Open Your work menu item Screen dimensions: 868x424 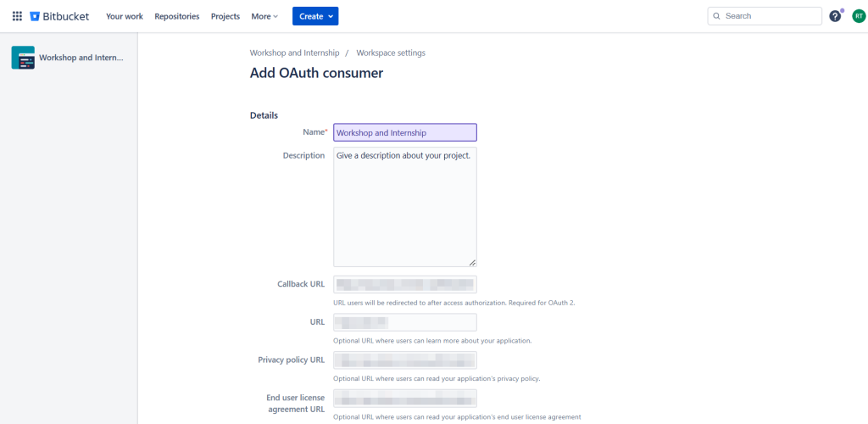[x=125, y=16]
